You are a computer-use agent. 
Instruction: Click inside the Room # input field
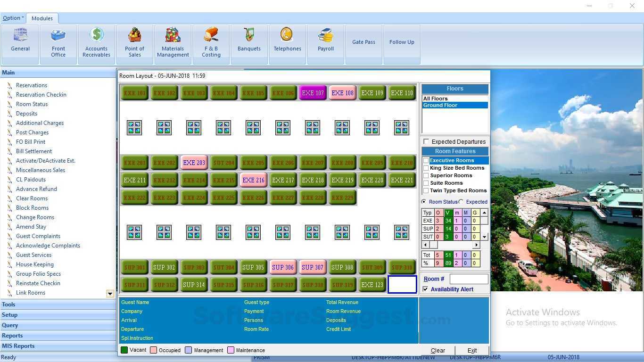(469, 279)
